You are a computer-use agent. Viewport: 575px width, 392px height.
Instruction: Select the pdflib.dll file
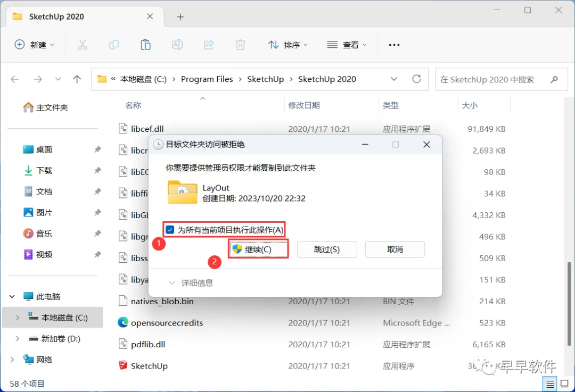148,344
